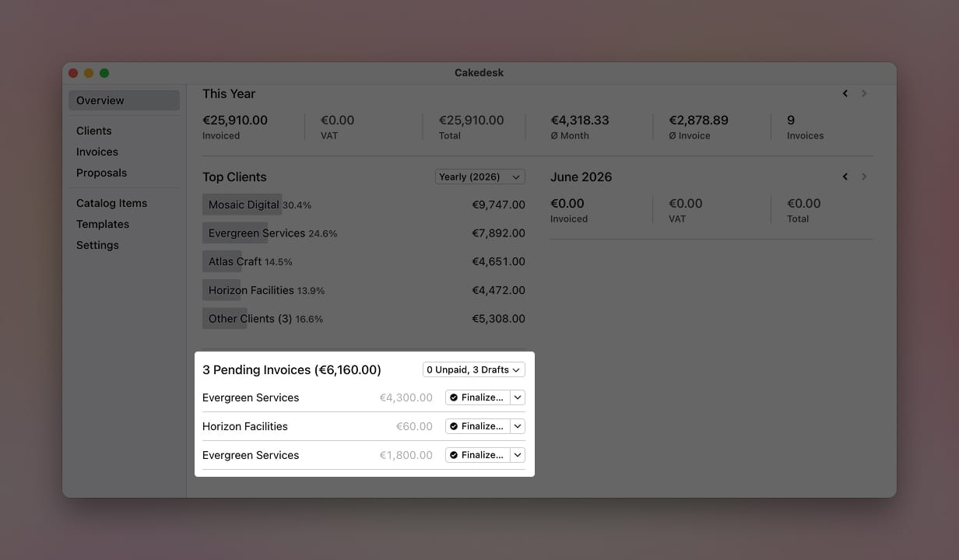Go to next year in This Year

(x=864, y=93)
